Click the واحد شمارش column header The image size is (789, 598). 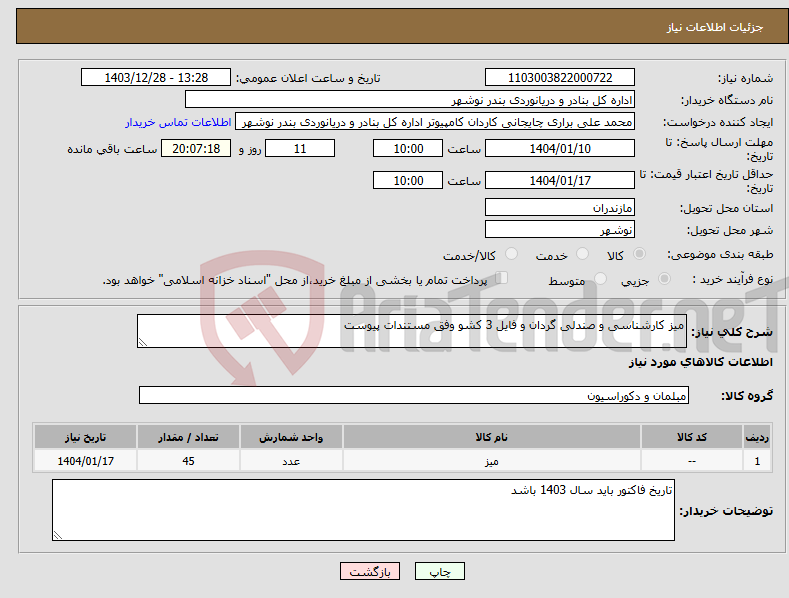(291, 437)
